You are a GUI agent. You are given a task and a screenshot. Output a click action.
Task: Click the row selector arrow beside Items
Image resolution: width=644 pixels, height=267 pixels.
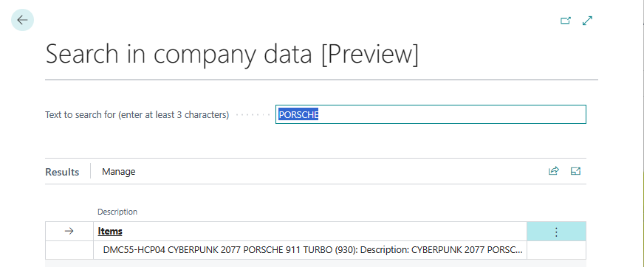pos(69,232)
